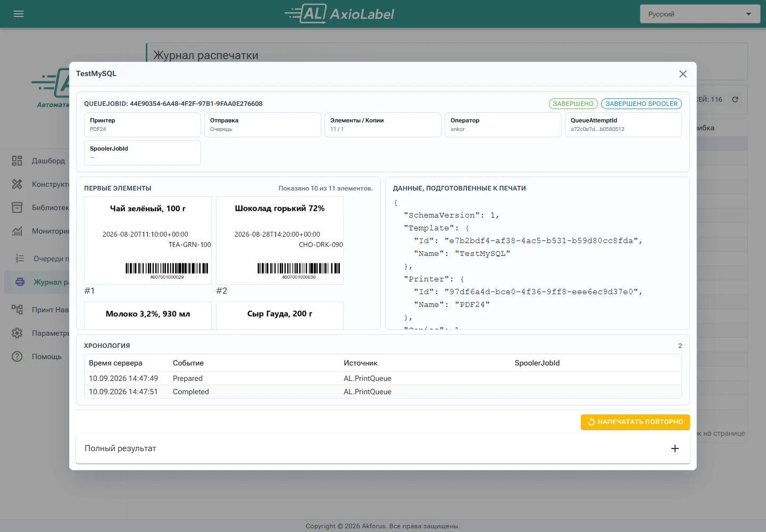Click the Принтер PDF24 info card
766x532 pixels.
coord(143,124)
